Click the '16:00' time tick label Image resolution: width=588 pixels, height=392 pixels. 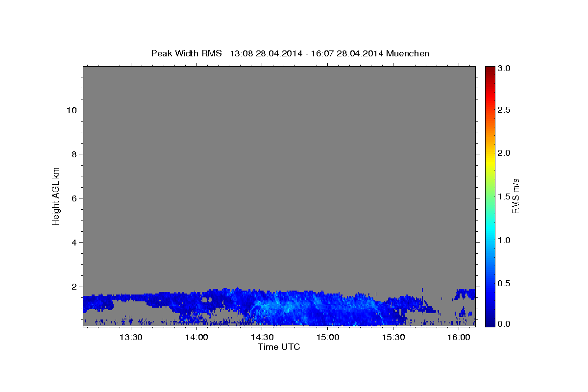pyautogui.click(x=459, y=337)
